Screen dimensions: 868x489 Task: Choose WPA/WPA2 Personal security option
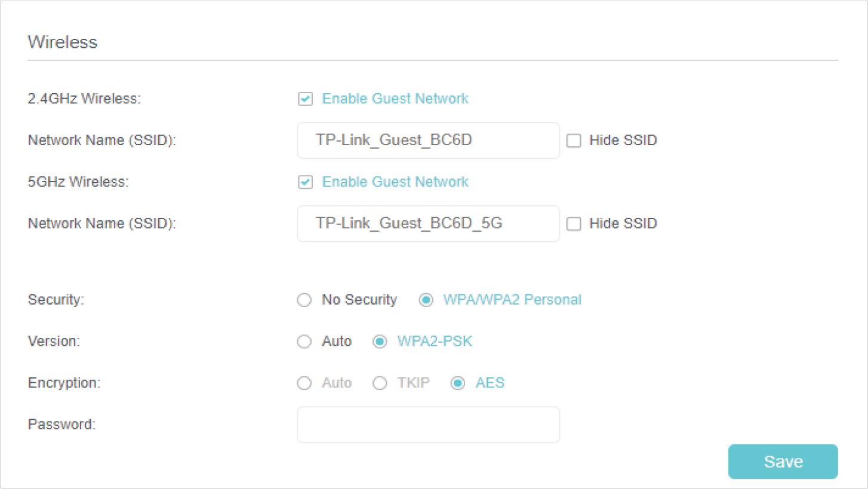click(x=426, y=300)
